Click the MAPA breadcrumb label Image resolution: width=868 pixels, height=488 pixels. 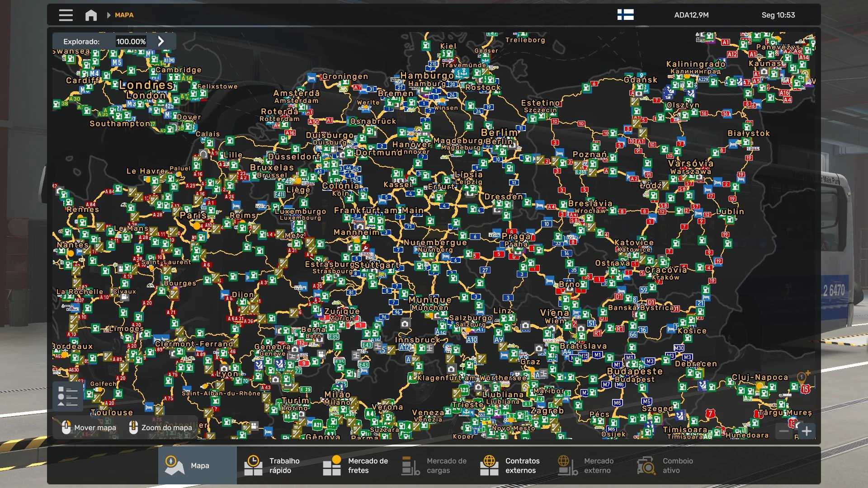tap(124, 15)
